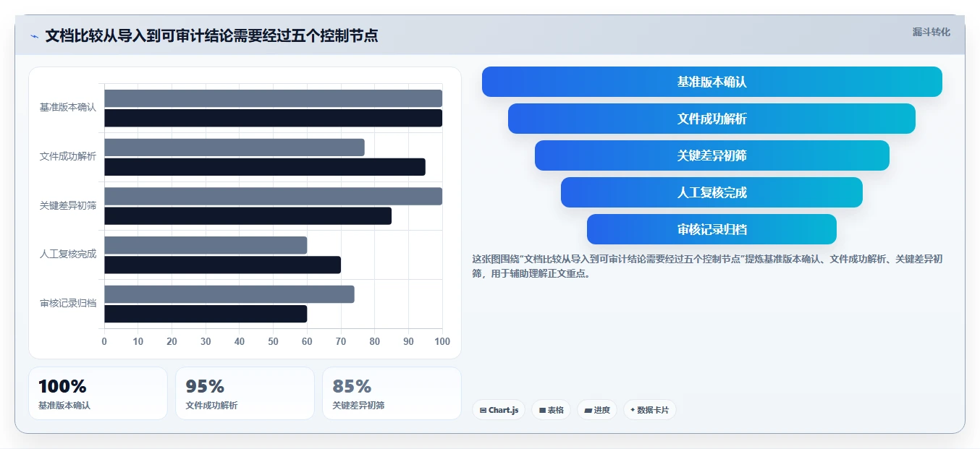Viewport: 980px width, 449px height.
Task: Click the 100 tick on the x-axis
Action: tap(442, 341)
